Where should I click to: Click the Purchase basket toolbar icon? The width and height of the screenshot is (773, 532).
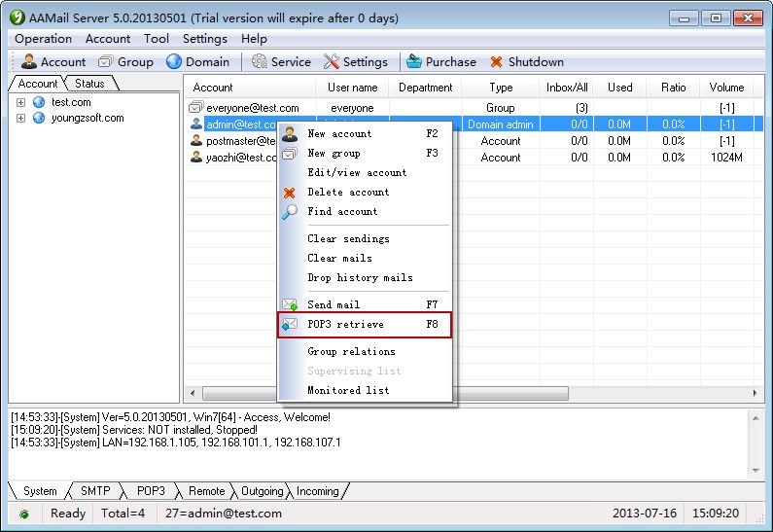[414, 61]
